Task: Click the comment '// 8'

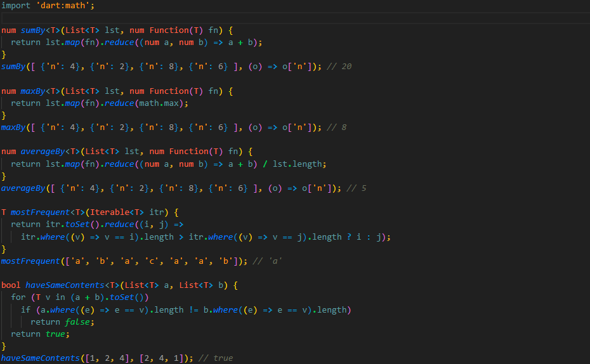Action: [x=337, y=127]
